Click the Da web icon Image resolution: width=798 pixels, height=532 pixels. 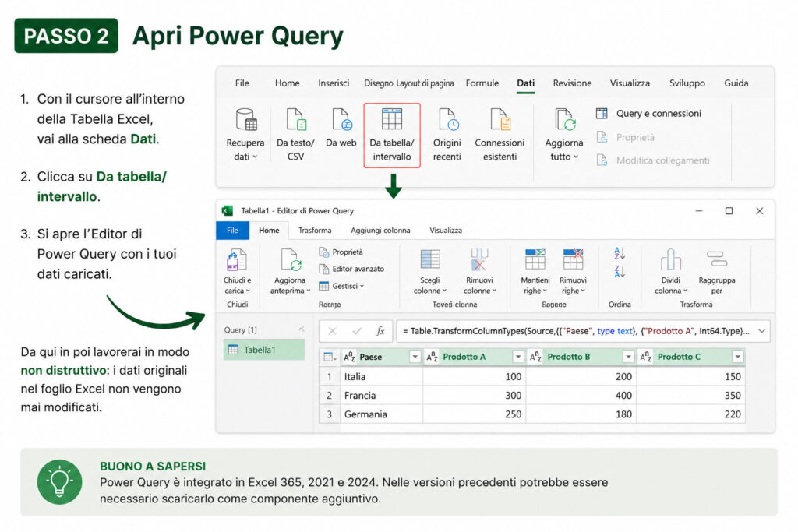coord(341,120)
